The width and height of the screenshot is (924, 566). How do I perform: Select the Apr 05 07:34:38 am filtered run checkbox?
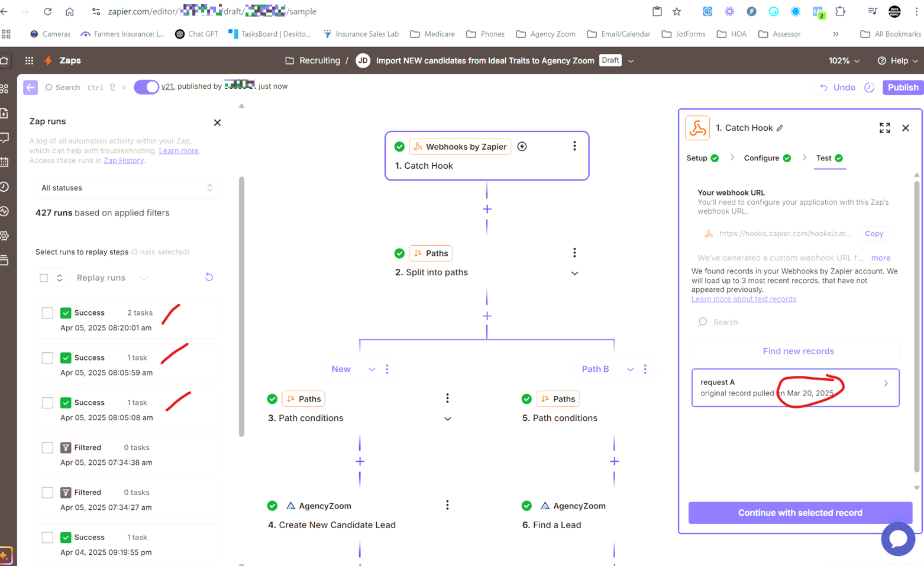[x=47, y=448]
